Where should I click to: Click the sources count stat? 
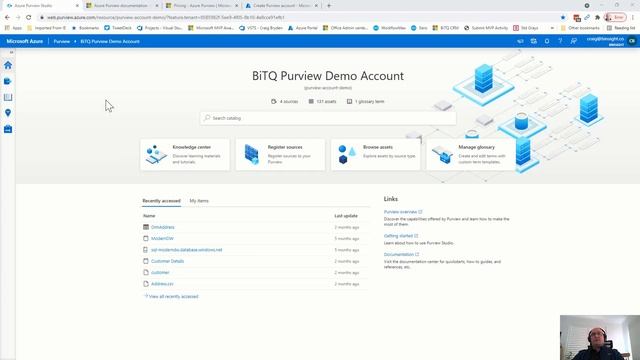284,101
